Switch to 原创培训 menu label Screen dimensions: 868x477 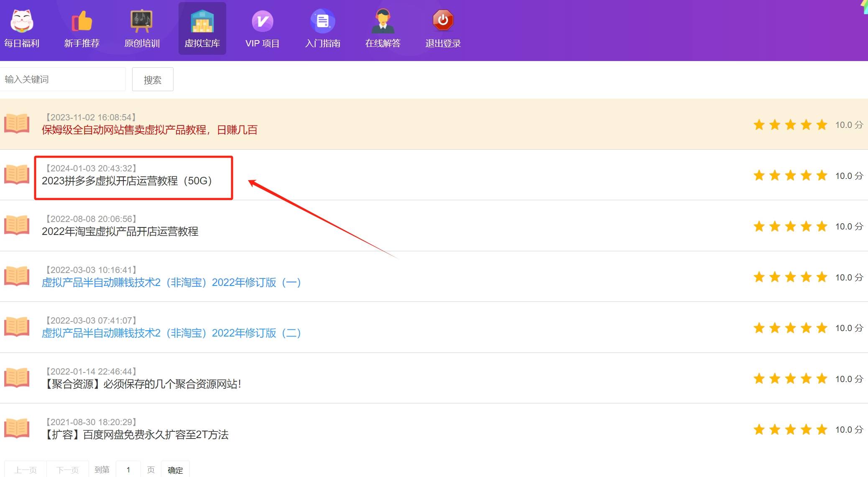(142, 43)
